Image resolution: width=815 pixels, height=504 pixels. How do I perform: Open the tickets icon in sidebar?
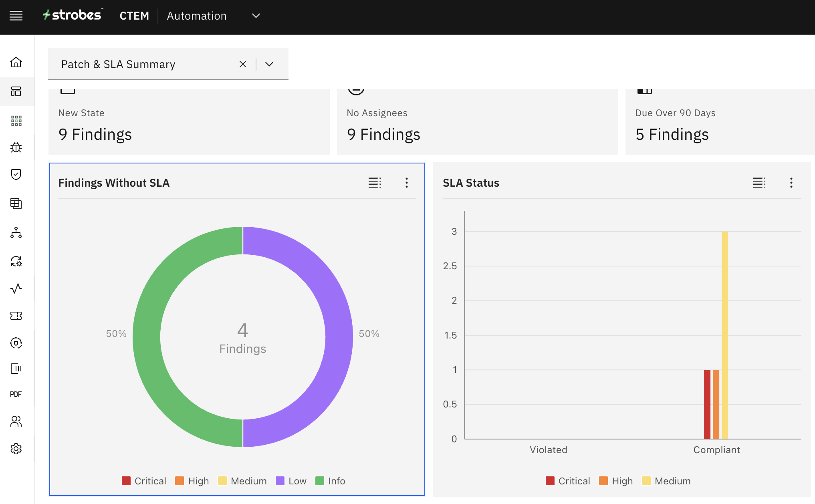point(16,316)
